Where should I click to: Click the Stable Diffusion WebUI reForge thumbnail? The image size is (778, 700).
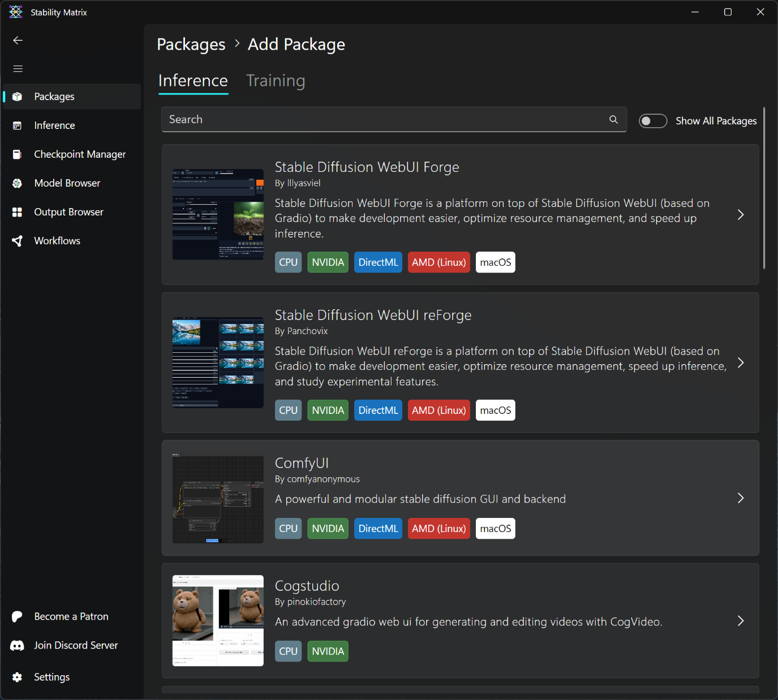218,362
